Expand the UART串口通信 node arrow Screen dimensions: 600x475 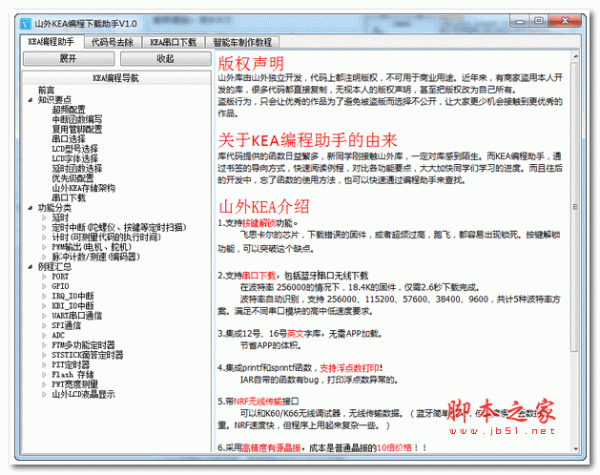44,316
